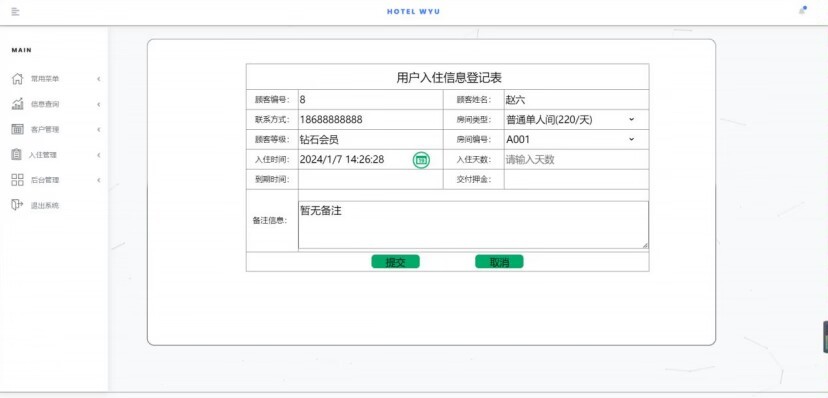Focus the empty 交付押金 field
828x398 pixels.
(x=576, y=179)
